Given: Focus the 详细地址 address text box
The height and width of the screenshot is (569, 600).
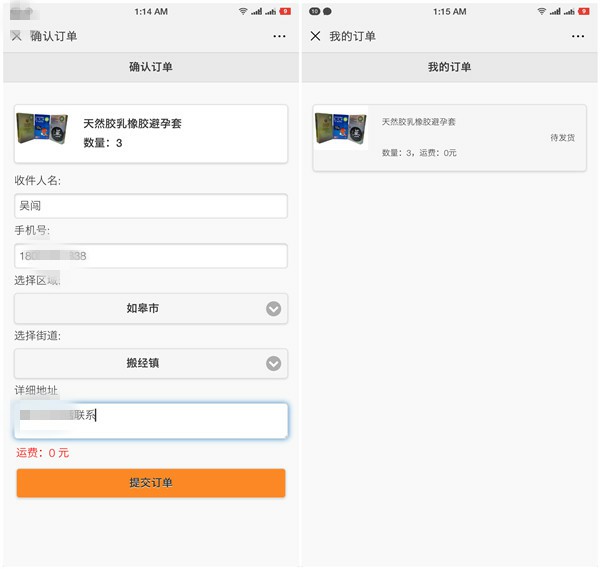Looking at the screenshot, I should point(151,421).
